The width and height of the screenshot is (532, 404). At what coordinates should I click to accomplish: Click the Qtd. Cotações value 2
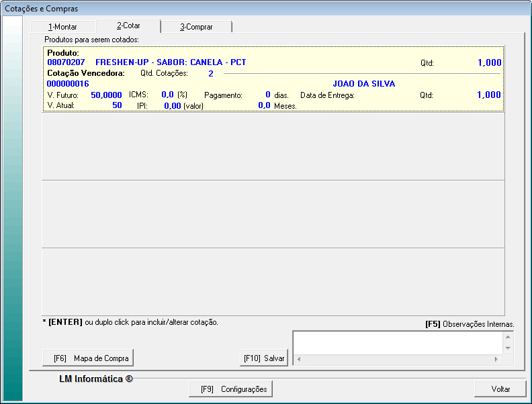click(210, 73)
